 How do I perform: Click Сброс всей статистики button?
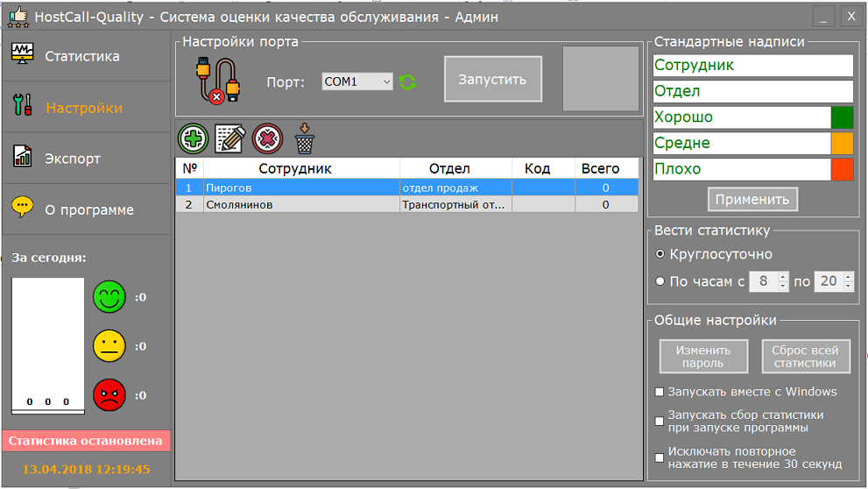pyautogui.click(x=806, y=357)
